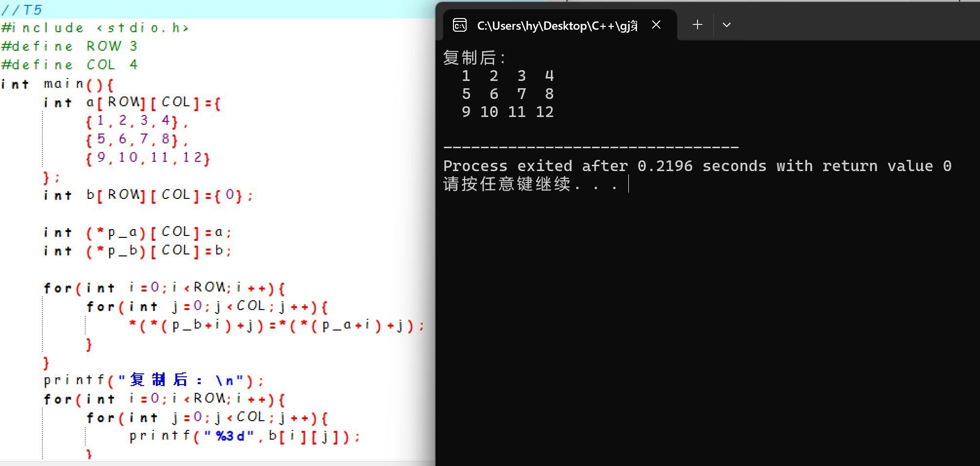Click terminal output row 1 2 3 4
Image resolution: width=980 pixels, height=466 pixels.
[508, 76]
